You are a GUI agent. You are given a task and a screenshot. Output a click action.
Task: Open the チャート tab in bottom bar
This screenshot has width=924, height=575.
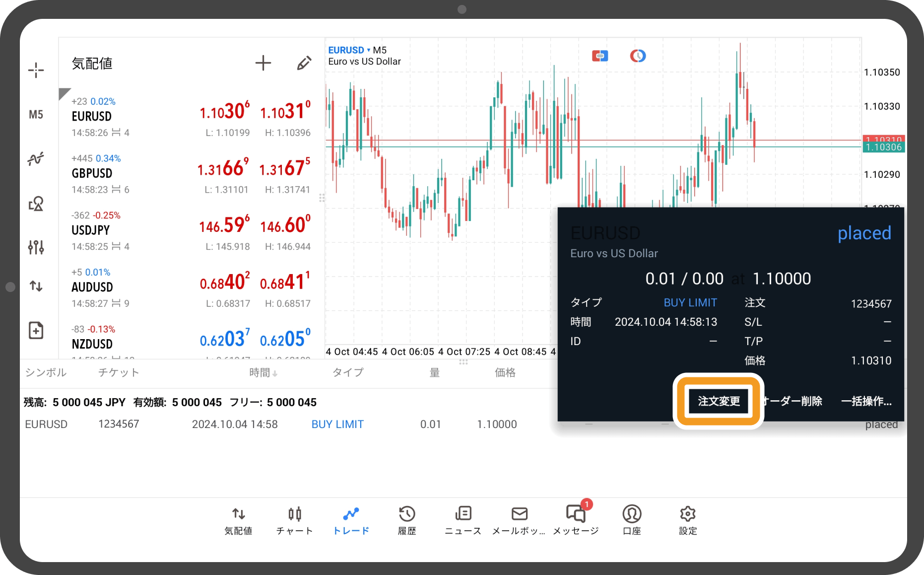coord(295,521)
